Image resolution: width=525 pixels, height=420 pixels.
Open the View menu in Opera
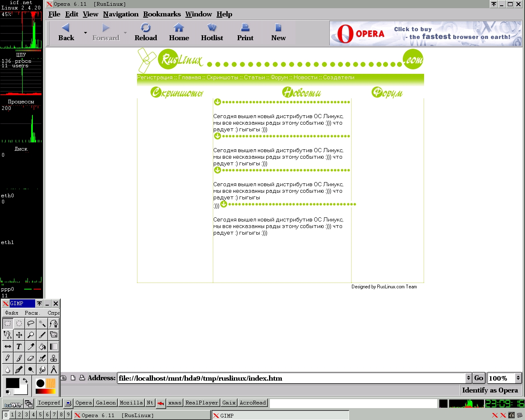90,14
